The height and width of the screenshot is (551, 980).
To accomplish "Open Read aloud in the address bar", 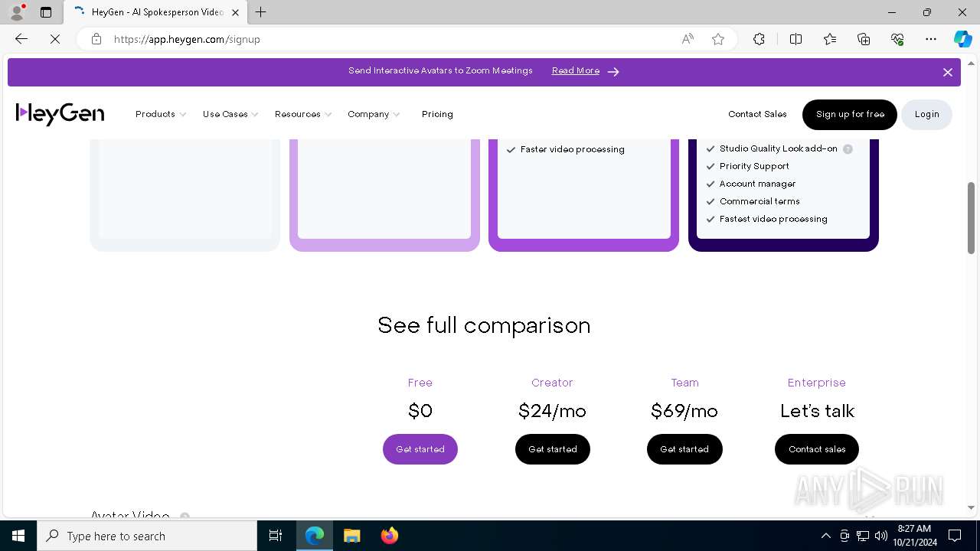I will (x=688, y=39).
